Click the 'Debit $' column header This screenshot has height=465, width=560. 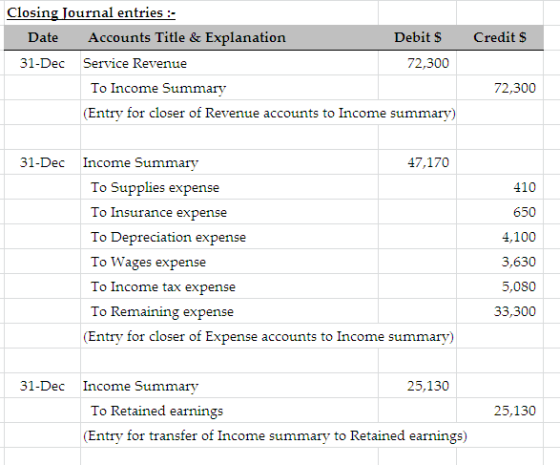[418, 38]
